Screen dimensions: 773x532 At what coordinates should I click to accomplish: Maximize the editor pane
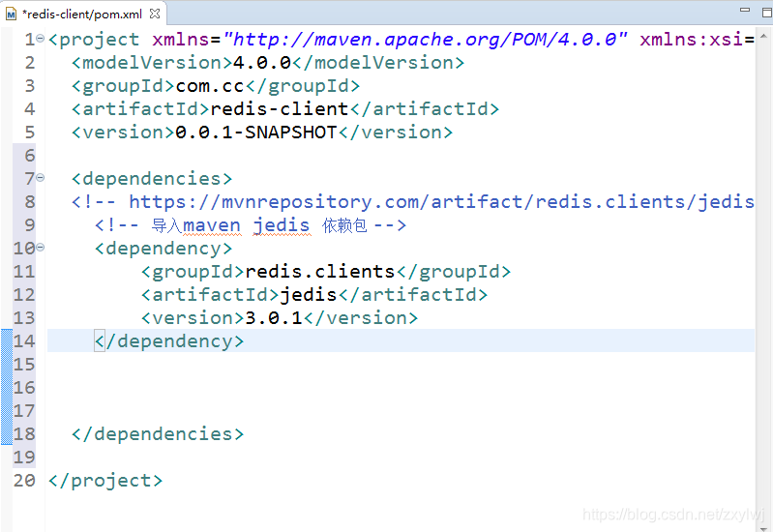pyautogui.click(x=766, y=13)
